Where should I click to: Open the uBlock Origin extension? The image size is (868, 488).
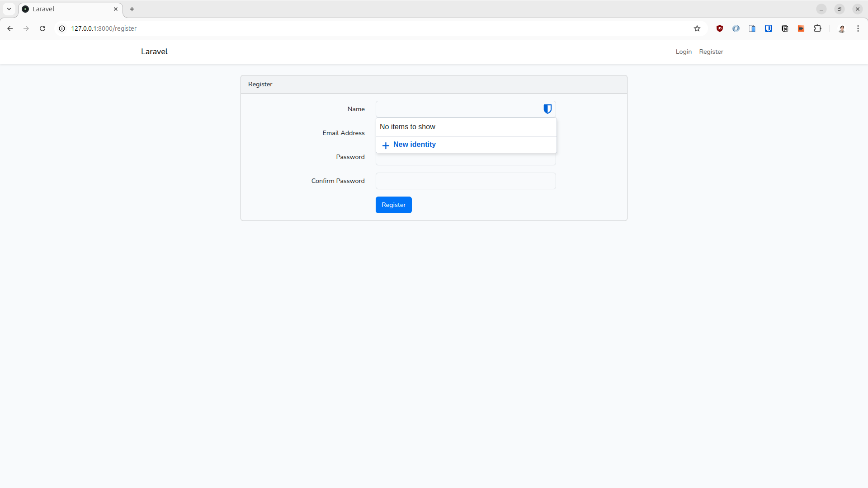[x=720, y=28]
